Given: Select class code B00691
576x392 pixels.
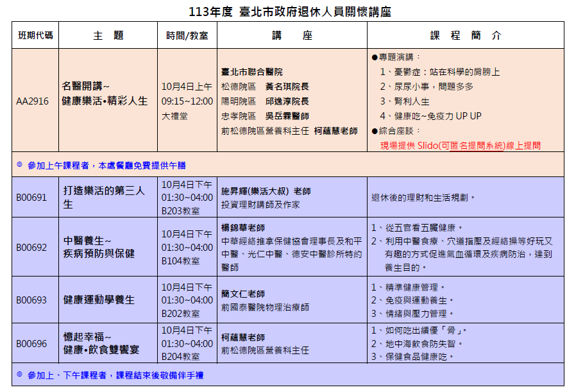Looking at the screenshot, I should 31,198.
